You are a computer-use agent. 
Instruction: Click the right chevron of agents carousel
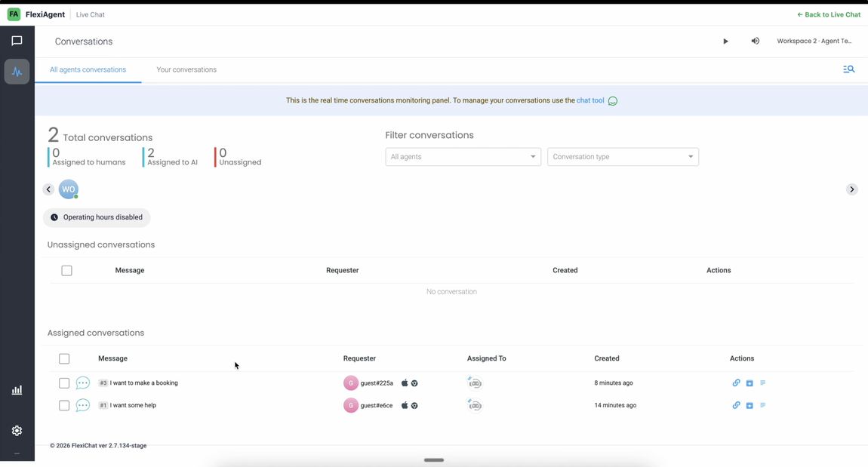point(852,189)
